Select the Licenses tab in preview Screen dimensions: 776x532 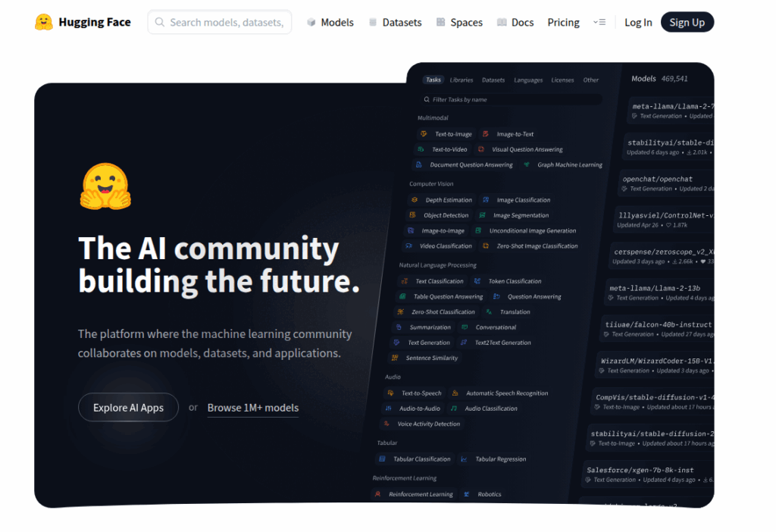[562, 80]
